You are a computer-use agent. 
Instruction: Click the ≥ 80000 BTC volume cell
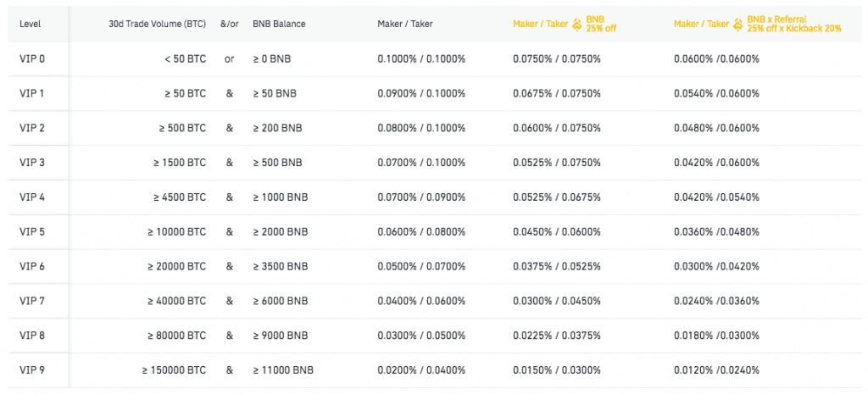[x=176, y=336]
